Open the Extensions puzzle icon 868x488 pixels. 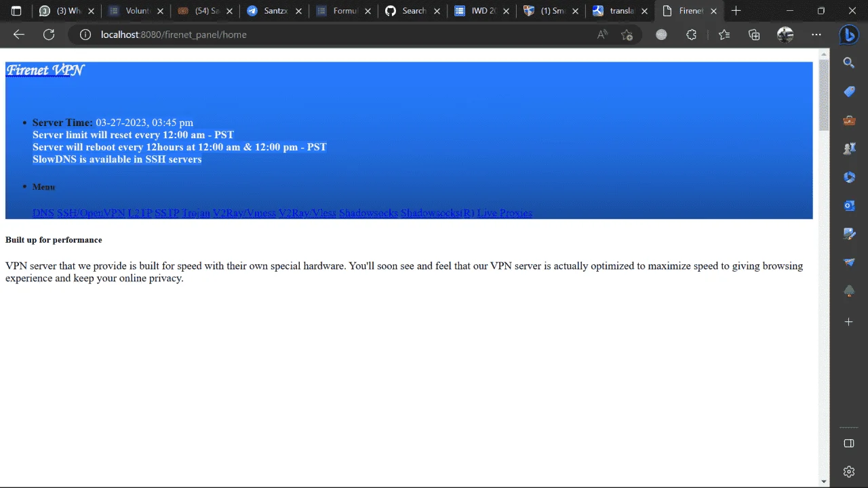coord(691,35)
